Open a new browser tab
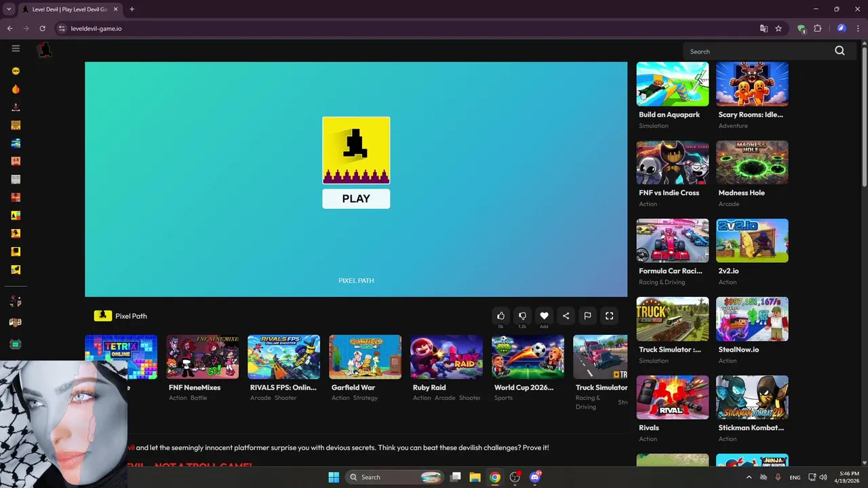Screen dimensions: 868x488 [132, 9]
